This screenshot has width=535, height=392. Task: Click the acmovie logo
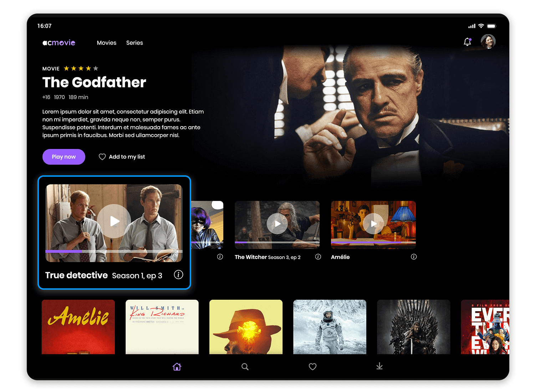tap(59, 43)
